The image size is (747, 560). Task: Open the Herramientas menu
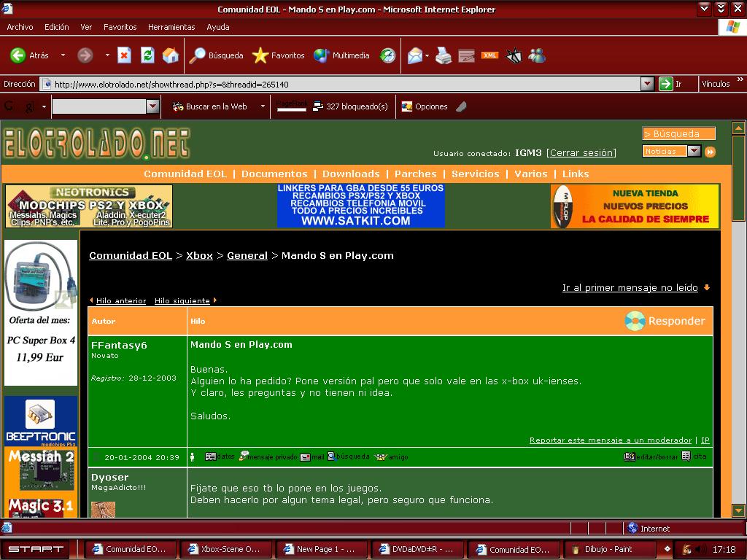pos(171,27)
